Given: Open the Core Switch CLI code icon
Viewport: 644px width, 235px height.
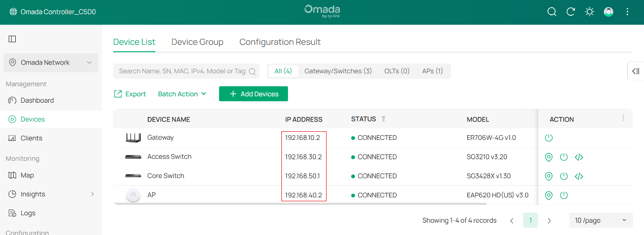Looking at the screenshot, I should [579, 177].
